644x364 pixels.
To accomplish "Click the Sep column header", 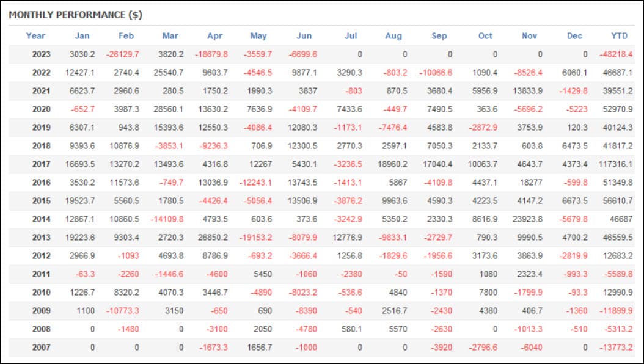I will 439,35.
